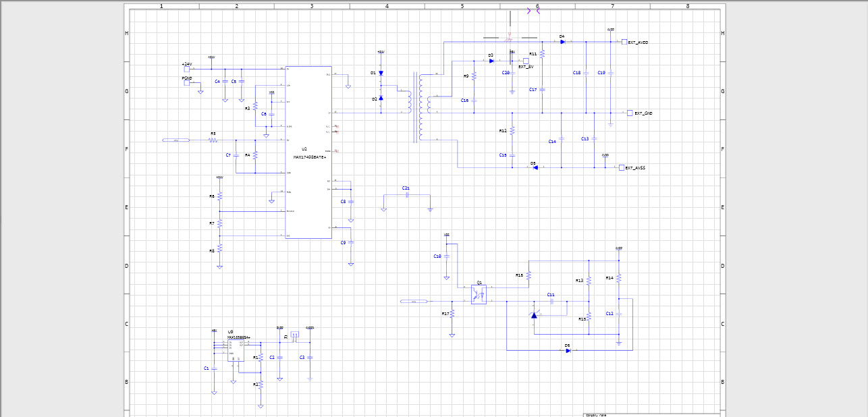Click the EXT_GND output port
The image size is (868, 417).
(630, 113)
